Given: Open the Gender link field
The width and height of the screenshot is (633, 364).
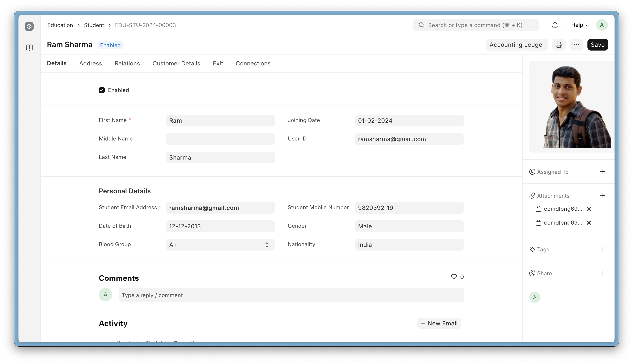Looking at the screenshot, I should (409, 226).
